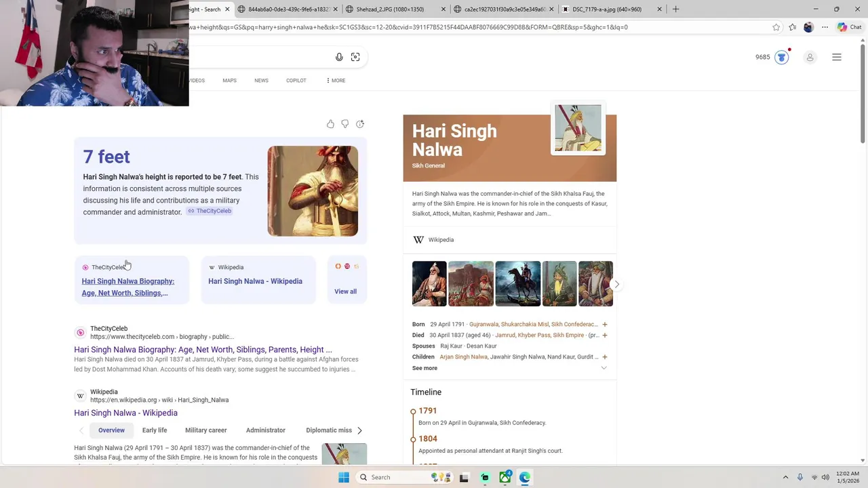The height and width of the screenshot is (488, 868).
Task: Add page to favorites star icon
Action: (x=776, y=27)
